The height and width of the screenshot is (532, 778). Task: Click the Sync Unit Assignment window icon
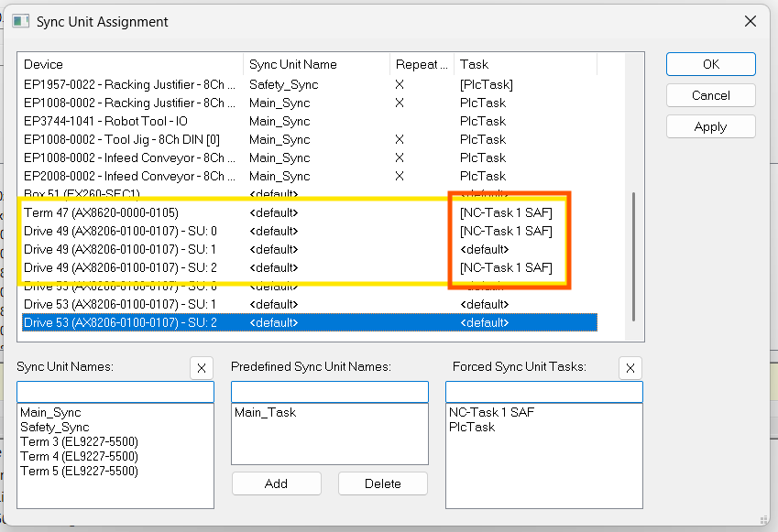(x=20, y=21)
